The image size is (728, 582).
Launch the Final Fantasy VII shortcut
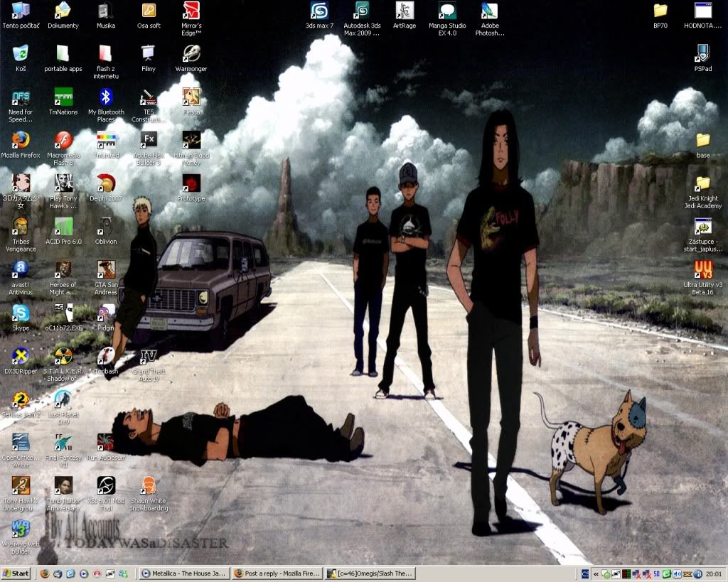click(x=63, y=451)
